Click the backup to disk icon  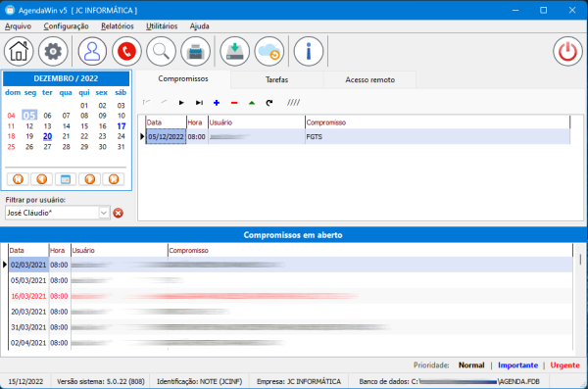click(235, 51)
